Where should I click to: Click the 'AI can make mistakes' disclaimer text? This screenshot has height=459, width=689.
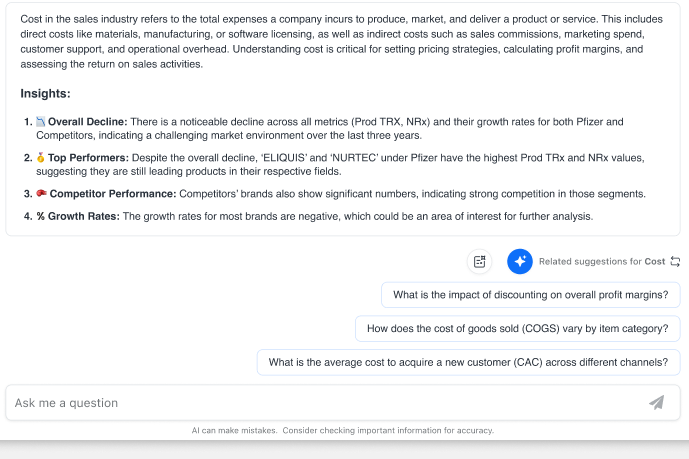[x=342, y=431]
